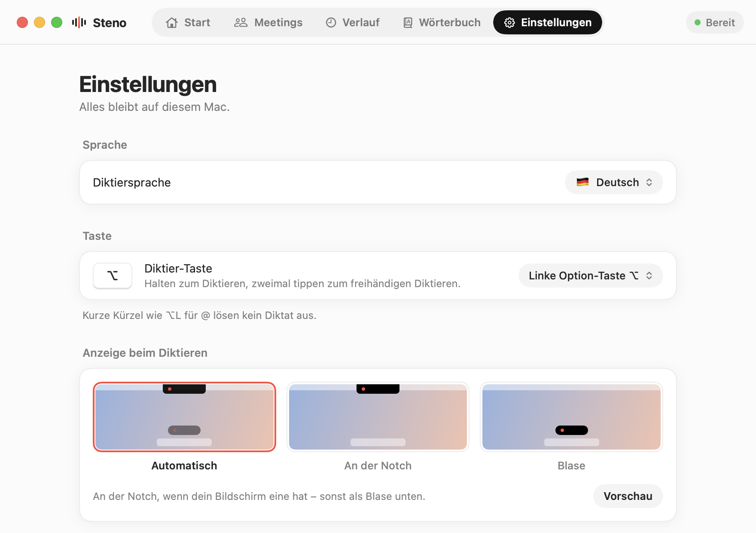Click the people icon in the Meetings tab
756x533 pixels.
[241, 22]
